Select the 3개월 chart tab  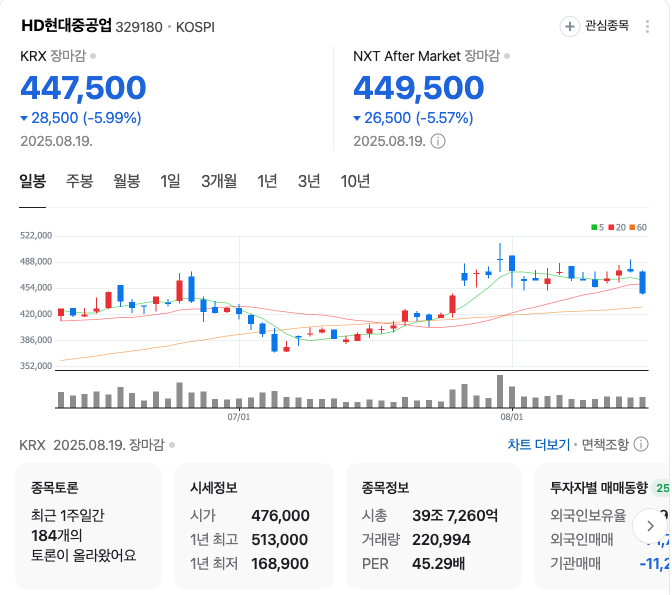click(x=219, y=181)
